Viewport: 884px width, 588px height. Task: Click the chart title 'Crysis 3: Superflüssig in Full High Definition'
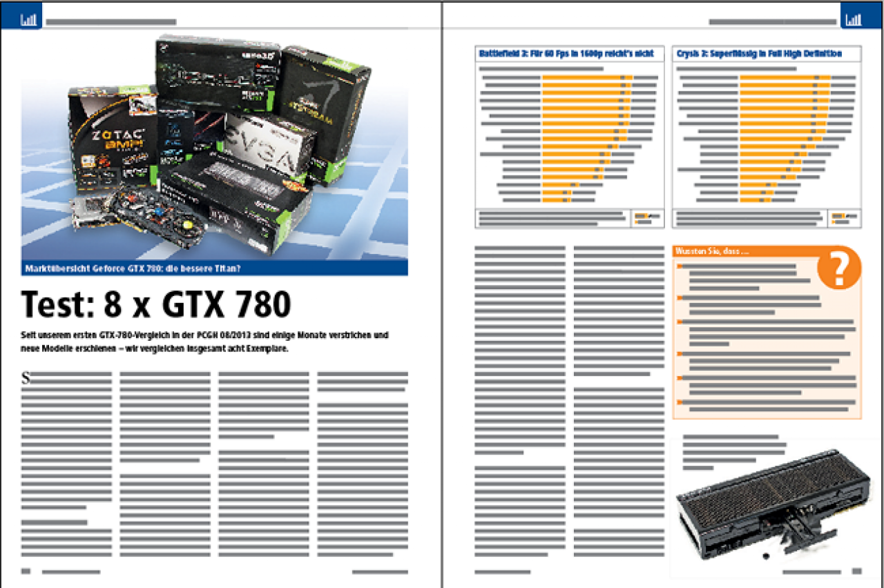(759, 53)
